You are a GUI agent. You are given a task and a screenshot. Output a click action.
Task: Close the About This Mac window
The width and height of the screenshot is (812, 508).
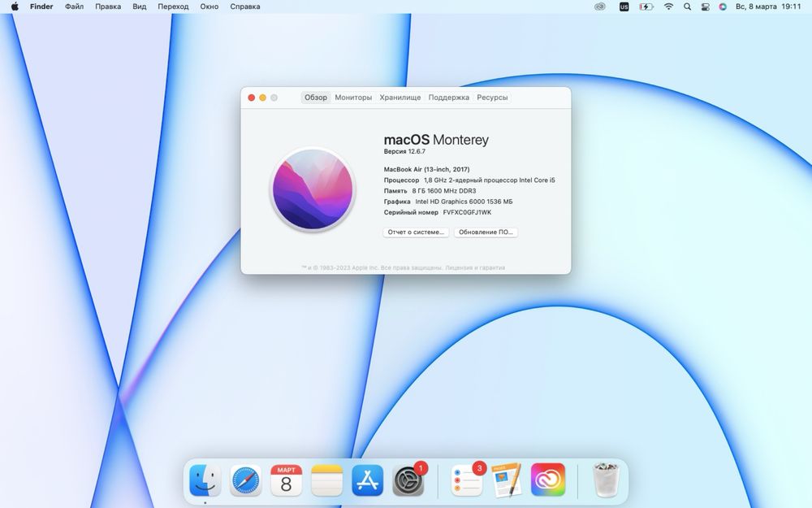point(252,98)
